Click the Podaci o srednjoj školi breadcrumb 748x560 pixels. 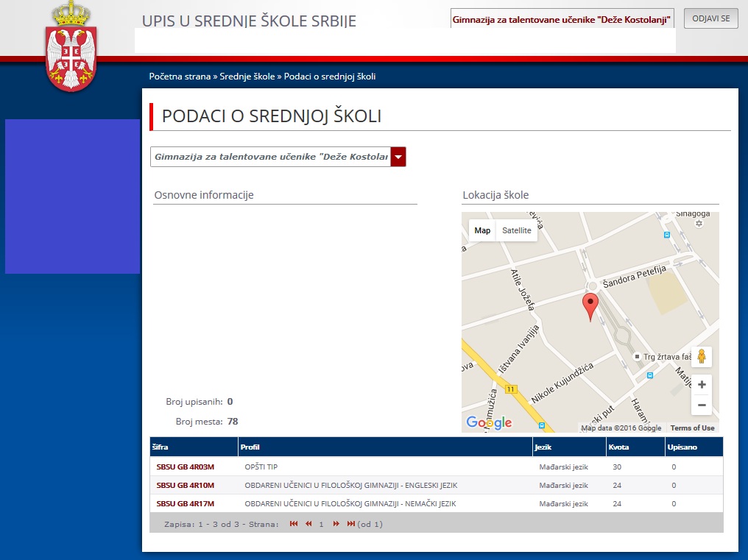coord(330,77)
